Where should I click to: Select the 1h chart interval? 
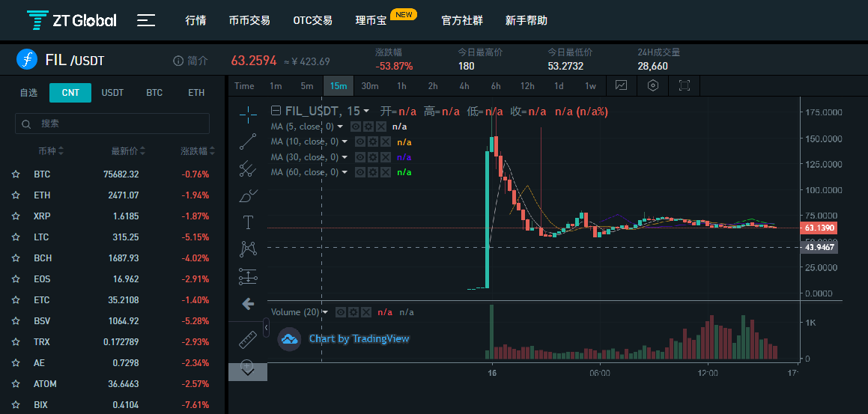(x=401, y=86)
